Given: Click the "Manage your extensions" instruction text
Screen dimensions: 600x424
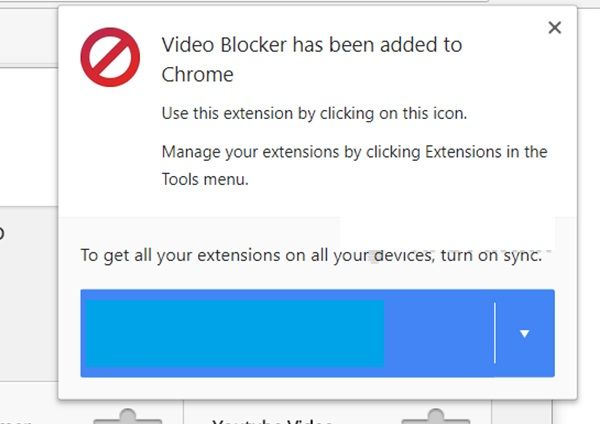Looking at the screenshot, I should (354, 165).
